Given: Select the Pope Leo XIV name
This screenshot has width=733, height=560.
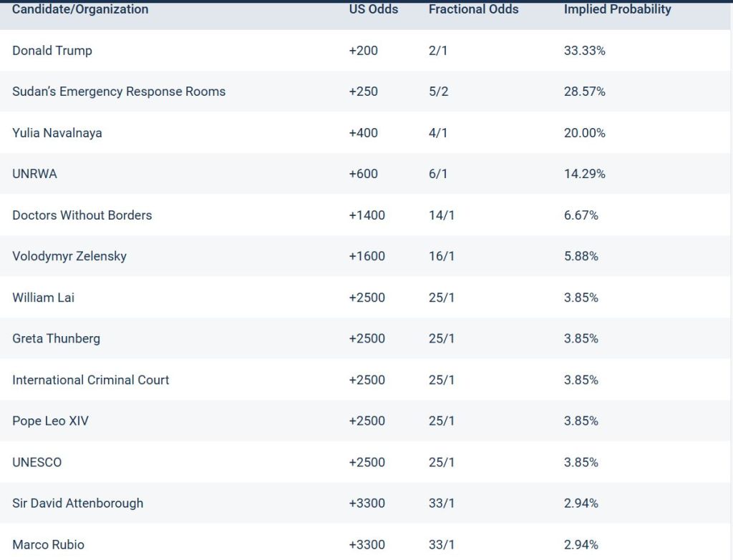Looking at the screenshot, I should pos(50,421).
